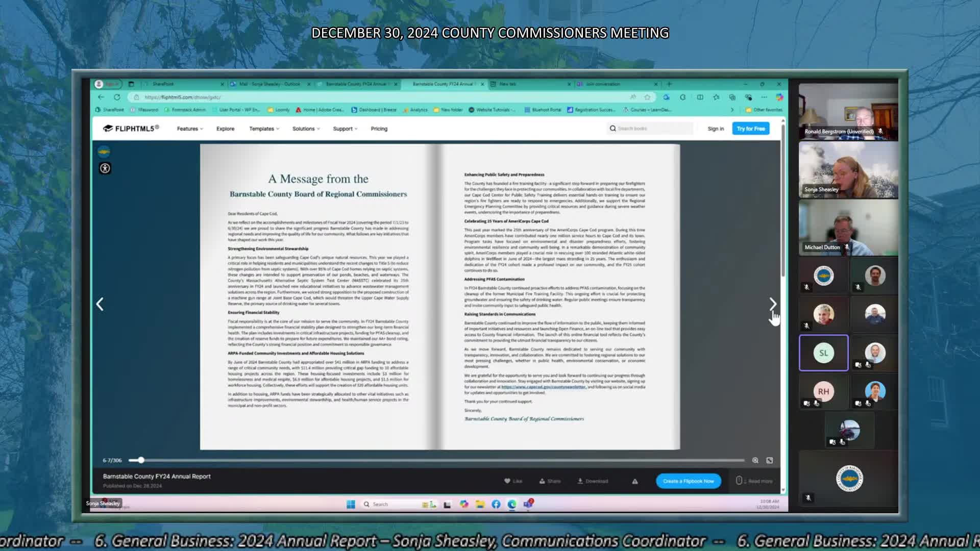Click Create a Flipbook Now button

[x=689, y=481]
